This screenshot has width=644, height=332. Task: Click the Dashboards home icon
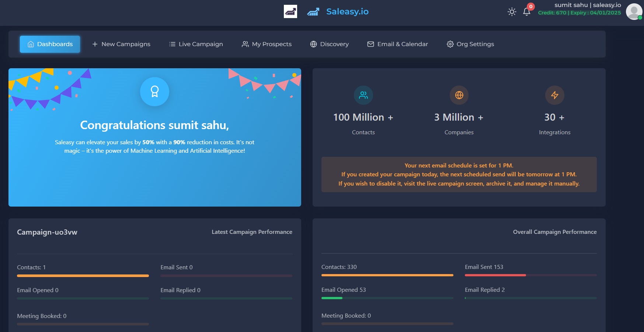31,44
